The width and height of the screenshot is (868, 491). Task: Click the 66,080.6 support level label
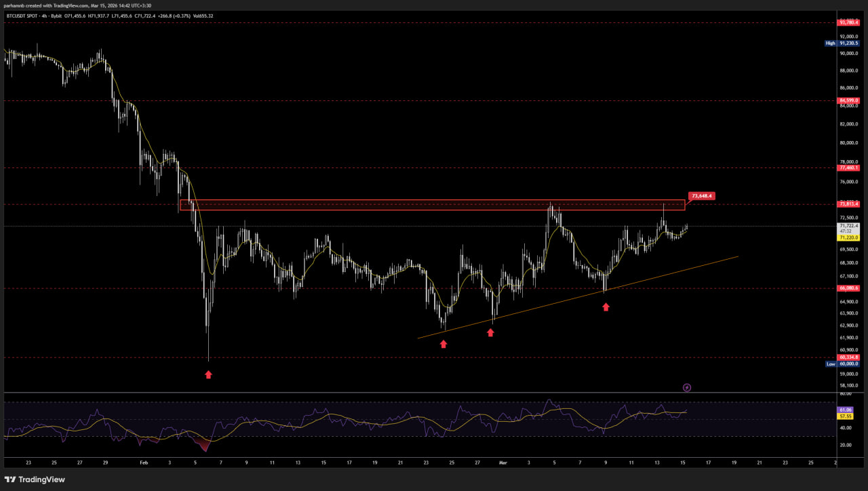pos(848,288)
